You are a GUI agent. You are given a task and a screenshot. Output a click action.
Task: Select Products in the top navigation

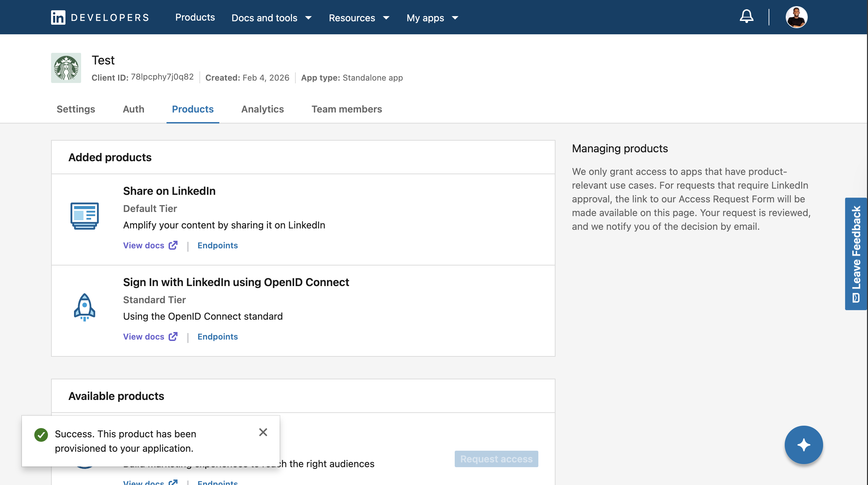[x=195, y=17]
